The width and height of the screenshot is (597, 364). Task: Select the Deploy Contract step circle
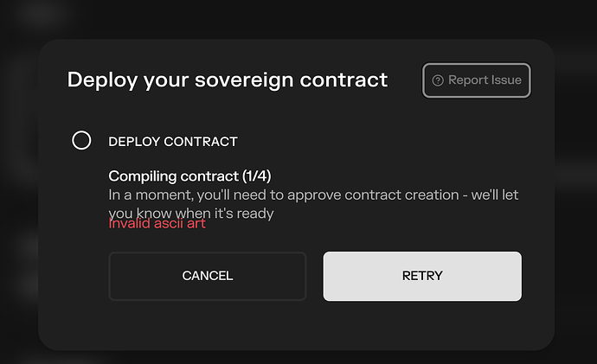[81, 140]
